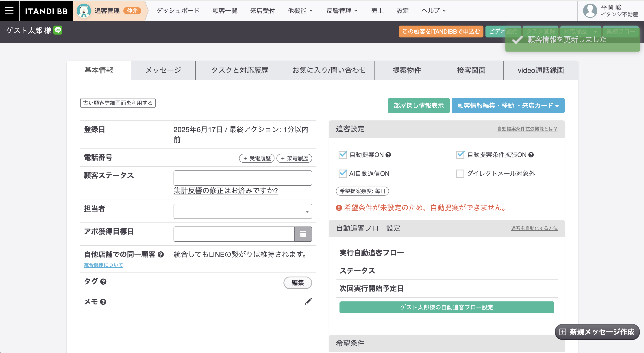Click the green LINE icon beside customer name

(x=58, y=30)
